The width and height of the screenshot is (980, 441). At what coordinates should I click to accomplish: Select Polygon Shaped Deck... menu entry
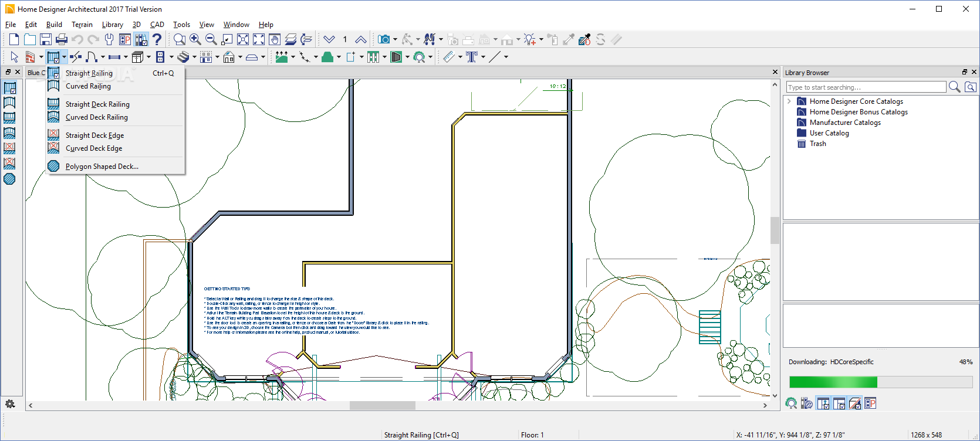[116, 167]
